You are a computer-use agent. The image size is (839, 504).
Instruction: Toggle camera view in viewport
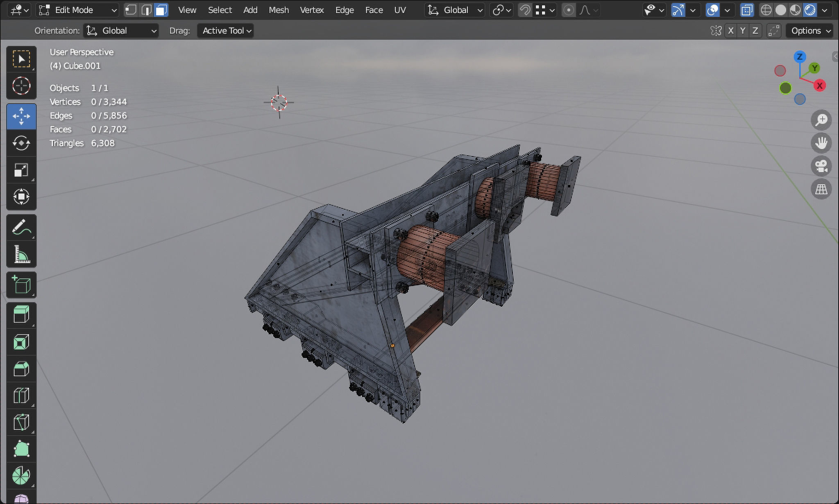coord(821,166)
